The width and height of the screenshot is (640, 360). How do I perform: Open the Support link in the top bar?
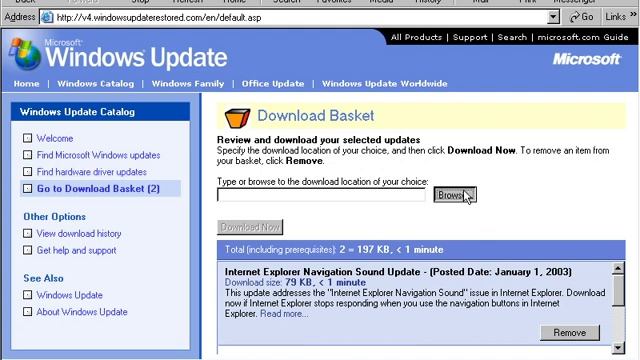tap(470, 37)
